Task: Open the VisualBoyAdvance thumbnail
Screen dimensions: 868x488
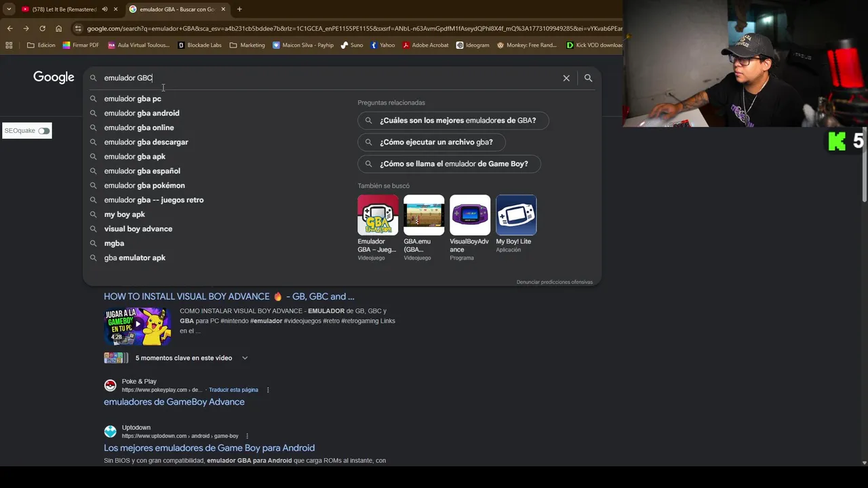Action: [470, 215]
